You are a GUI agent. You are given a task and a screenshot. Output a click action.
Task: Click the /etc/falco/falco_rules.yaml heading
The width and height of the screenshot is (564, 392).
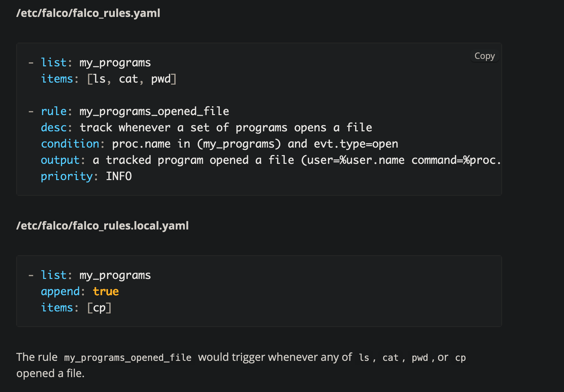88,13
